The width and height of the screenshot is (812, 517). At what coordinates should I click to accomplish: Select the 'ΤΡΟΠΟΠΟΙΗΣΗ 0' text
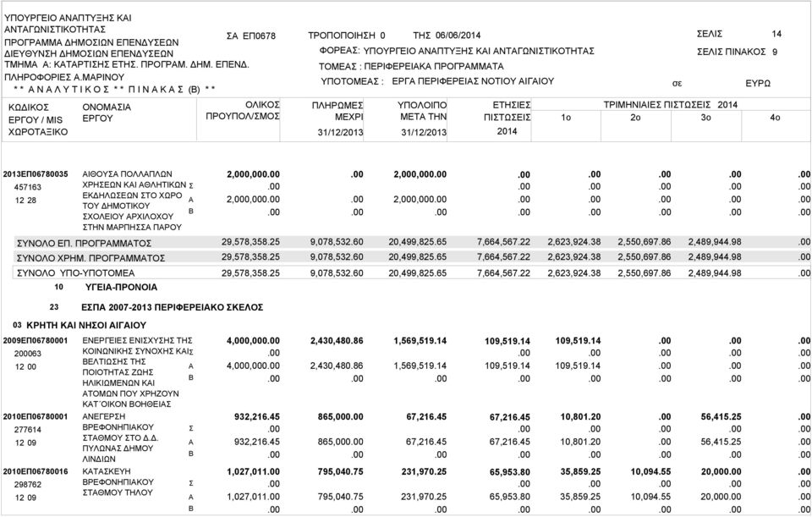[347, 36]
